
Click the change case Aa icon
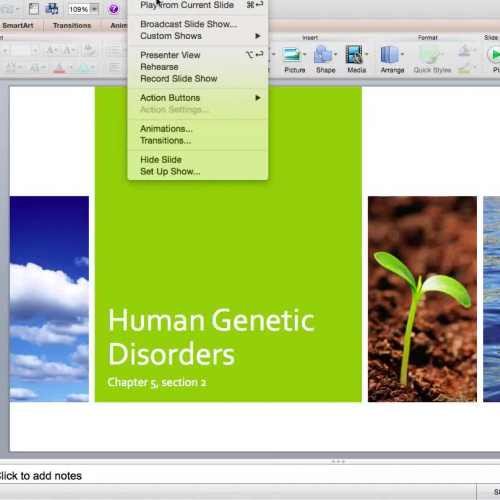pyautogui.click(x=34, y=68)
